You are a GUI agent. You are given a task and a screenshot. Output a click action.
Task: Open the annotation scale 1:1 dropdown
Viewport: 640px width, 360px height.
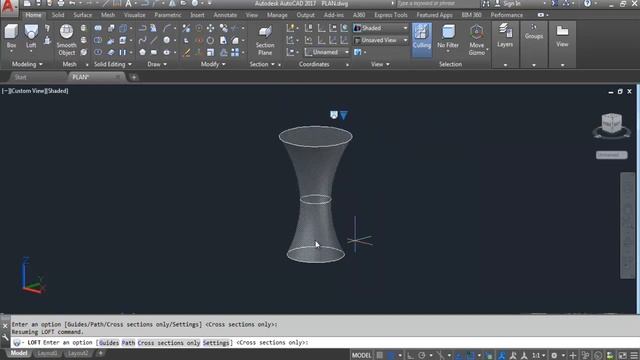point(539,356)
